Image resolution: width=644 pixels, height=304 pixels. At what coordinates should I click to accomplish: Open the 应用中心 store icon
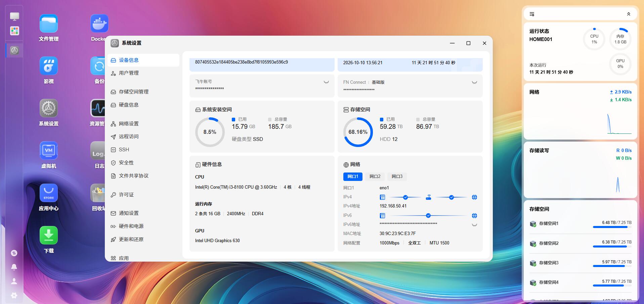coord(49,193)
